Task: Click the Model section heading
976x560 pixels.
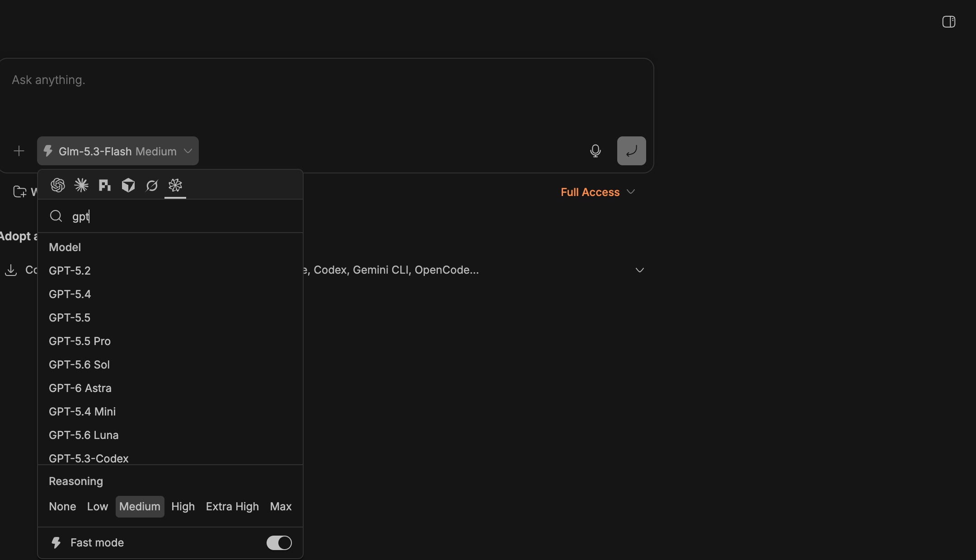Action: (x=65, y=247)
